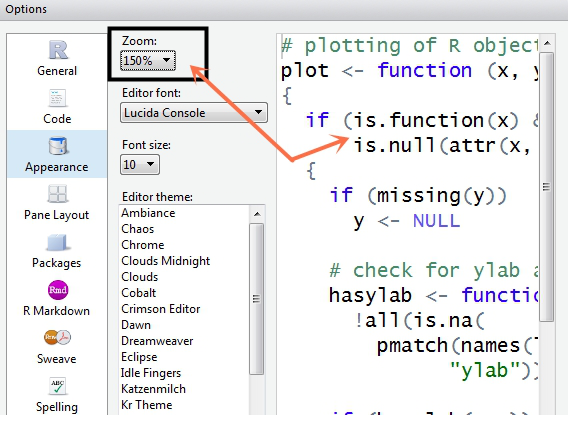Screen dimensions: 568x431
Task: Open the Pane Layout icon
Action: pyautogui.click(x=57, y=193)
